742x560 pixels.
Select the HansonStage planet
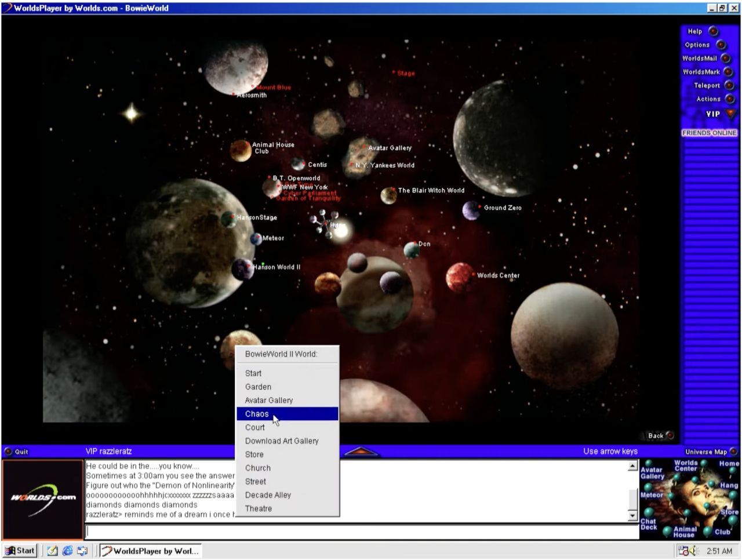point(228,219)
